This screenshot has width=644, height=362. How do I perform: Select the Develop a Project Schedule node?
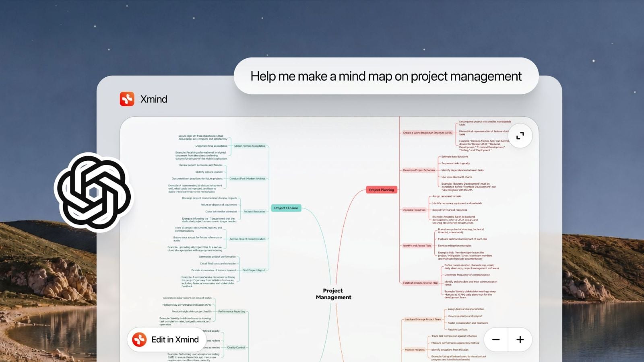(x=419, y=170)
